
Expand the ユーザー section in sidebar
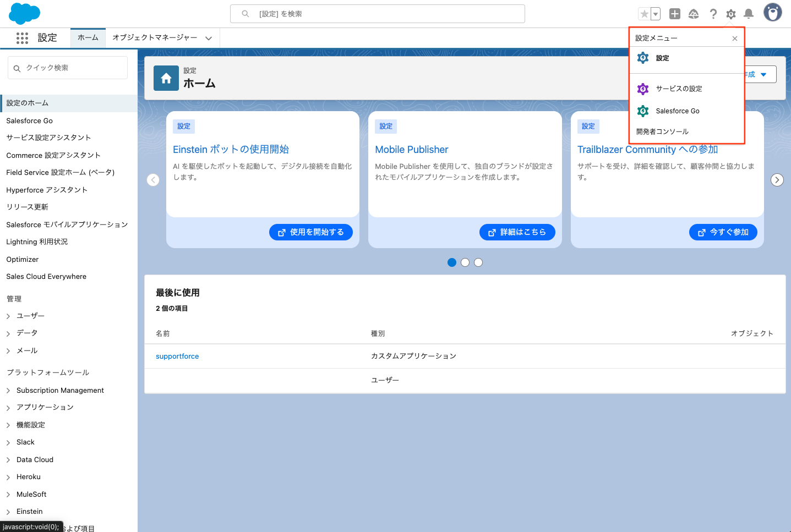(8, 315)
